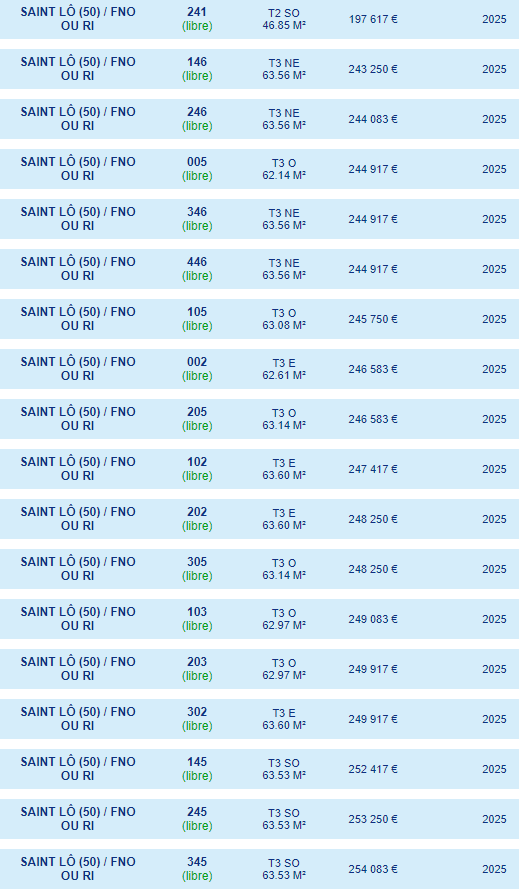Click the 254 083 € price cell
Screen dimensions: 519x889
(373, 869)
